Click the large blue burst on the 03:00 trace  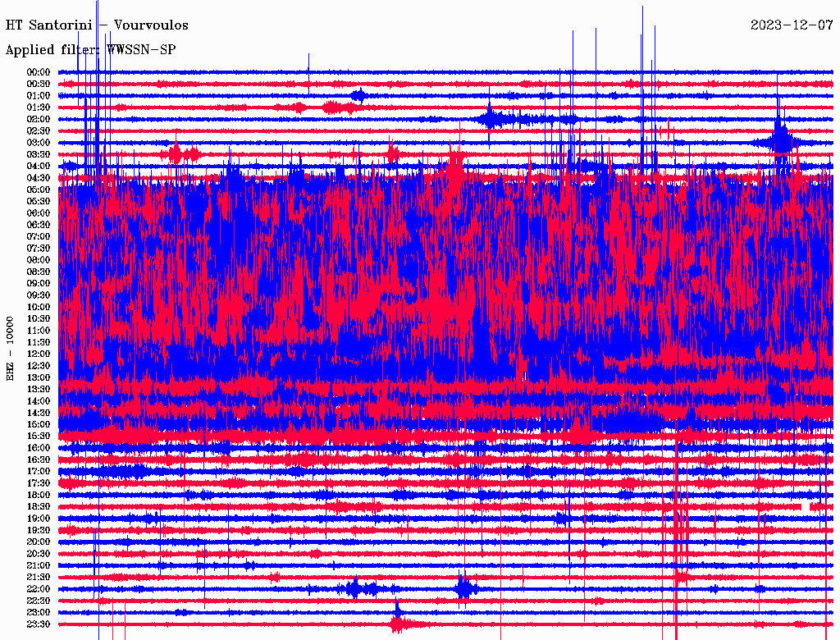[x=780, y=142]
